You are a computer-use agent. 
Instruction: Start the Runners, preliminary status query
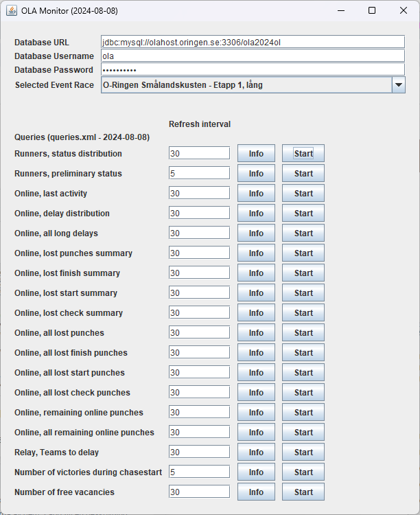pos(303,174)
